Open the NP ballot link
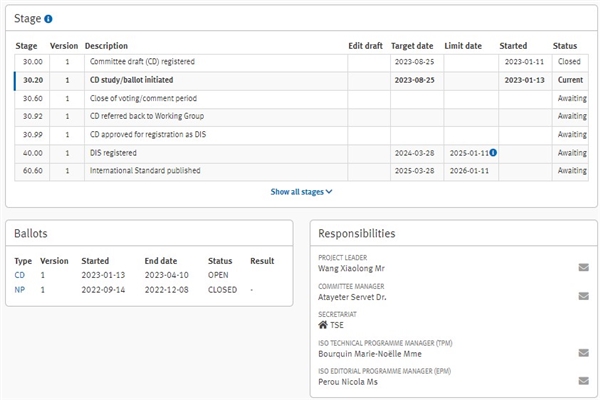The height and width of the screenshot is (400, 600). click(x=20, y=290)
